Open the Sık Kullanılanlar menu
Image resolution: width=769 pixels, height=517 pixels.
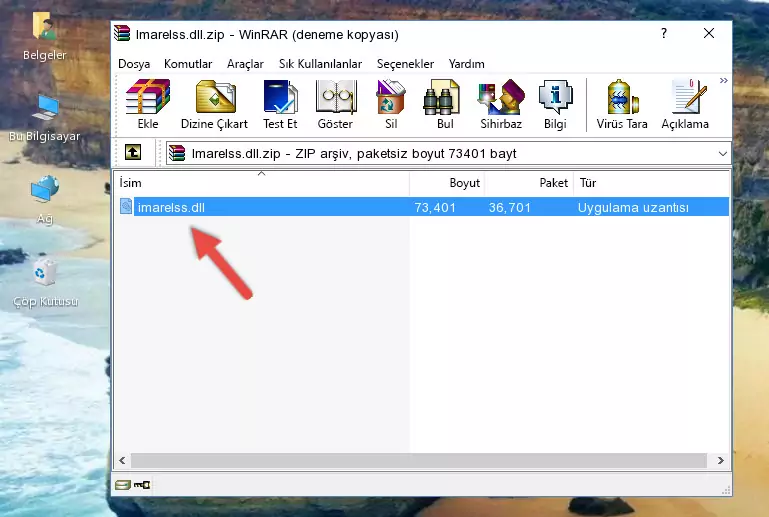320,64
